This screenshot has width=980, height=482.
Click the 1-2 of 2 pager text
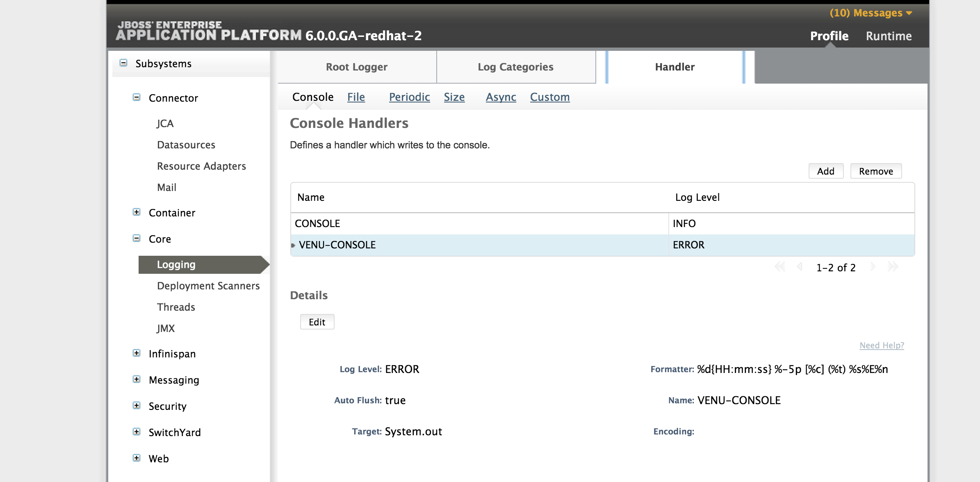[x=836, y=268]
